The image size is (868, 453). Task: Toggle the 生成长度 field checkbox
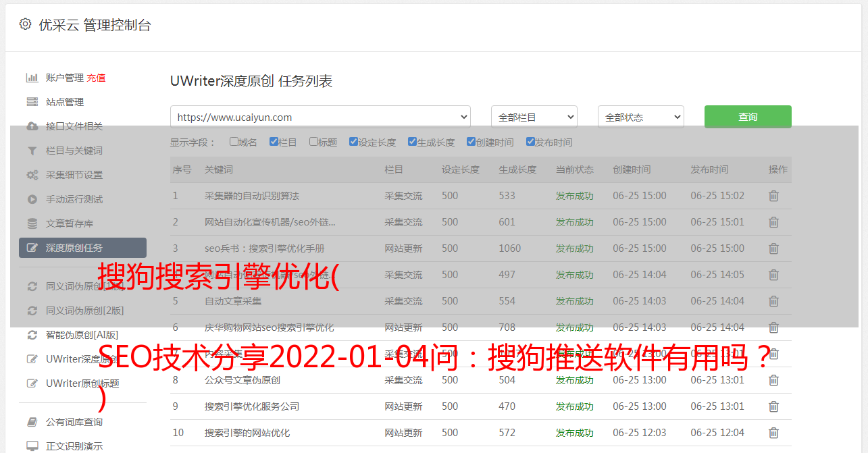point(412,142)
